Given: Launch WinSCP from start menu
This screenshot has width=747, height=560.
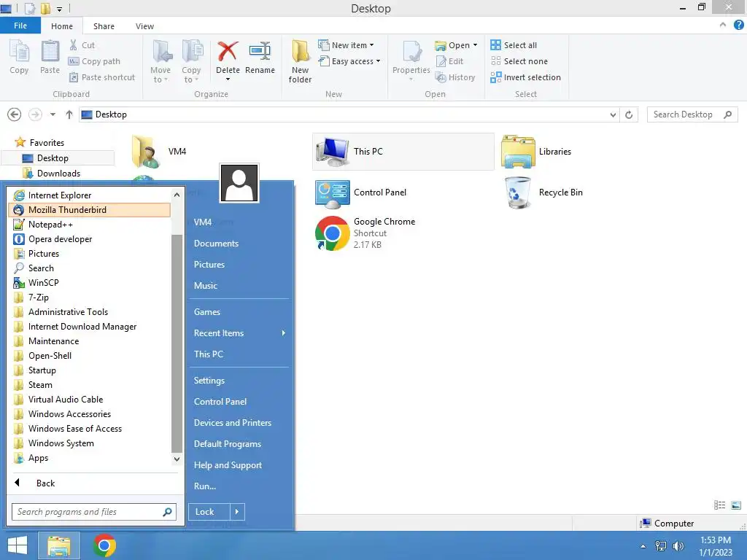Looking at the screenshot, I should 89,283.
